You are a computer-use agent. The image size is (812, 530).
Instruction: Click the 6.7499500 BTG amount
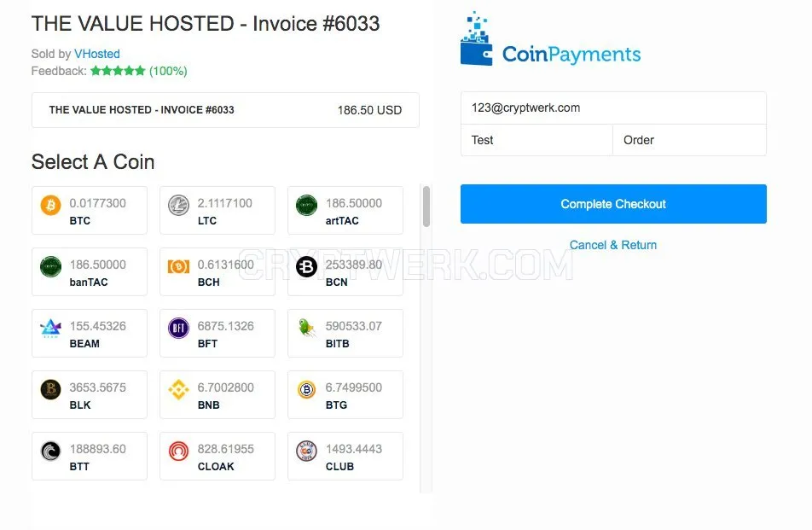point(354,387)
